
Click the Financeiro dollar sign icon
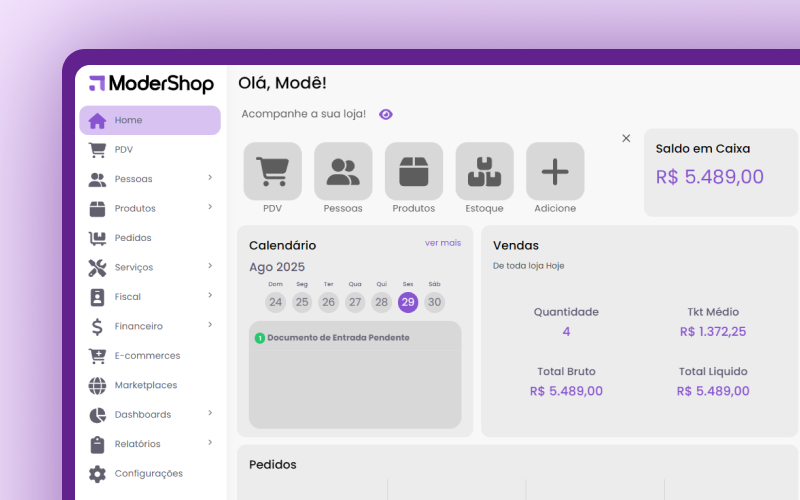coord(97,327)
